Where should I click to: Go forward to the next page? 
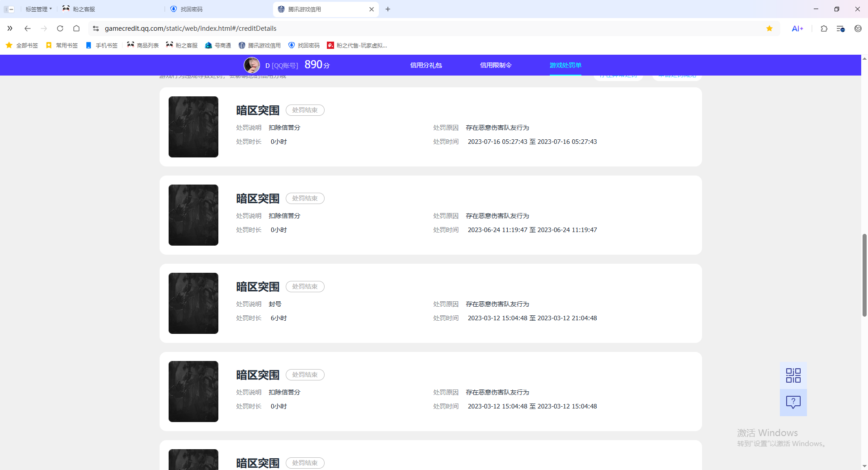pyautogui.click(x=44, y=28)
